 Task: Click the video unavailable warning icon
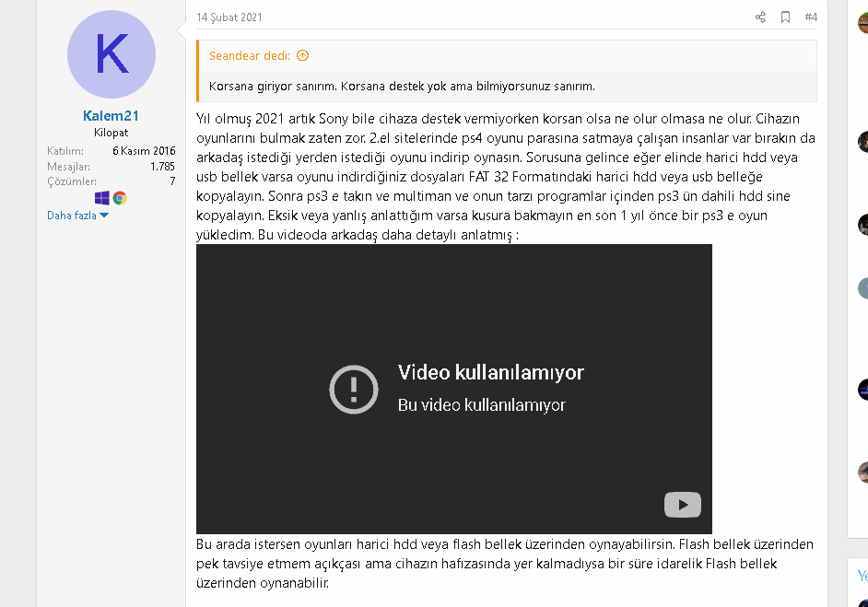[354, 389]
